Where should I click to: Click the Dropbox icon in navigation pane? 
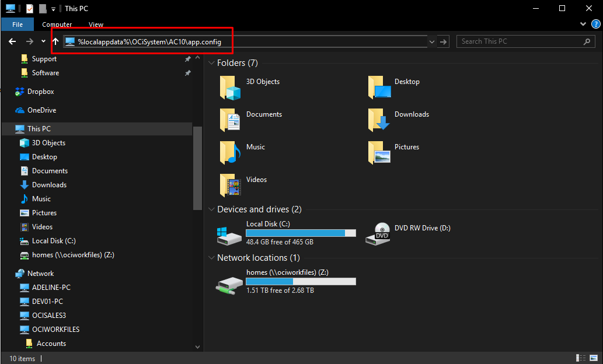click(20, 92)
